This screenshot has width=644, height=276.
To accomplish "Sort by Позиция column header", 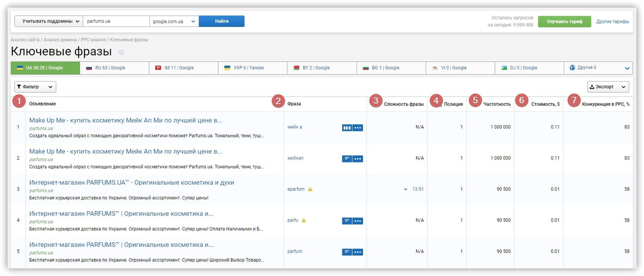I will click(453, 104).
